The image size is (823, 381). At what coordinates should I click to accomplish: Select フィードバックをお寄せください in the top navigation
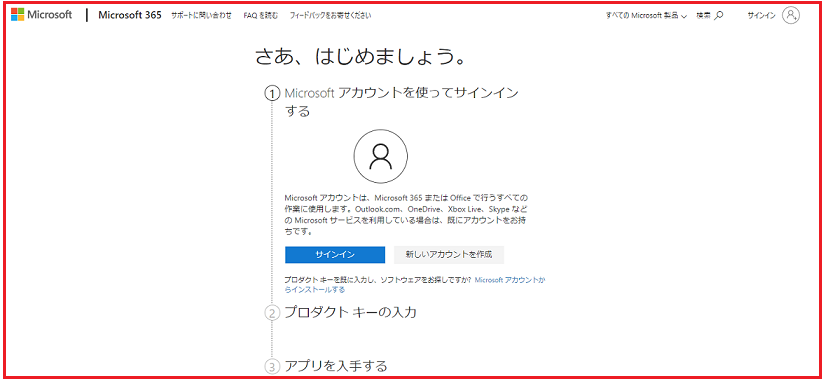[330, 16]
